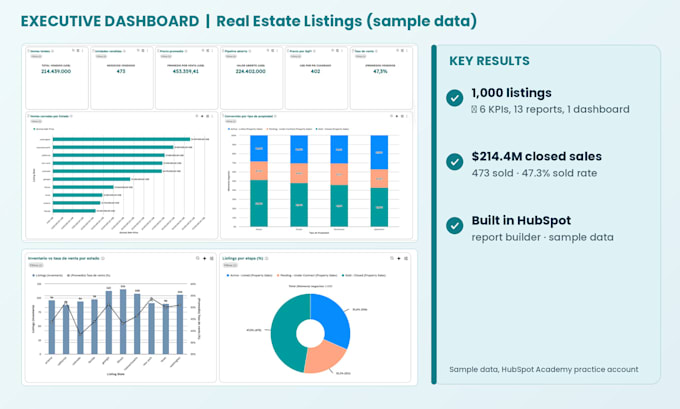Toggle the Pending legend in stacked column chart
Screen dimensions: 680x409
[290, 129]
